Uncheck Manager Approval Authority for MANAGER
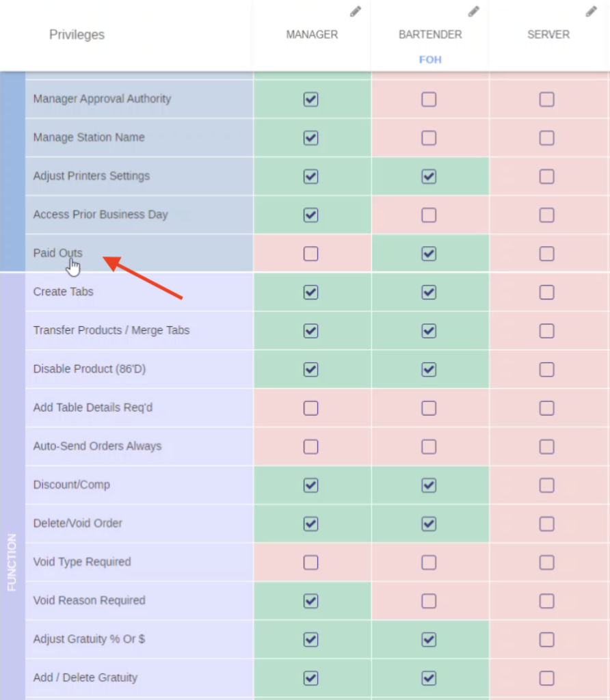The width and height of the screenshot is (610, 700). click(311, 99)
